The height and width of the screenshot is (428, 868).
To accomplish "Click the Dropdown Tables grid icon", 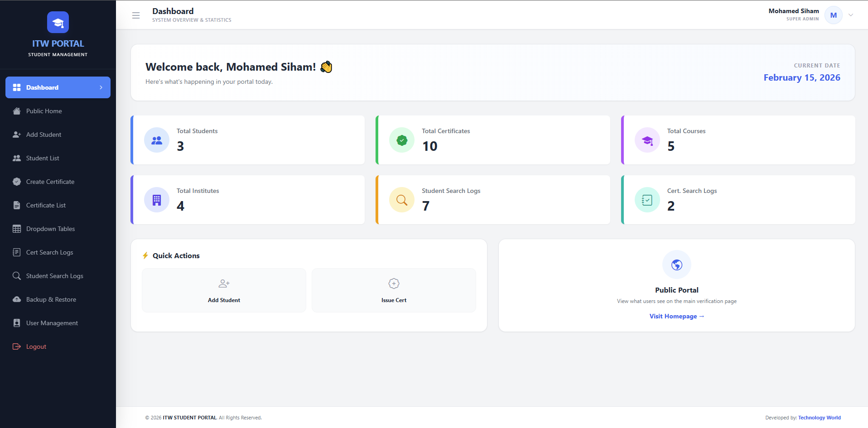I will [x=17, y=228].
